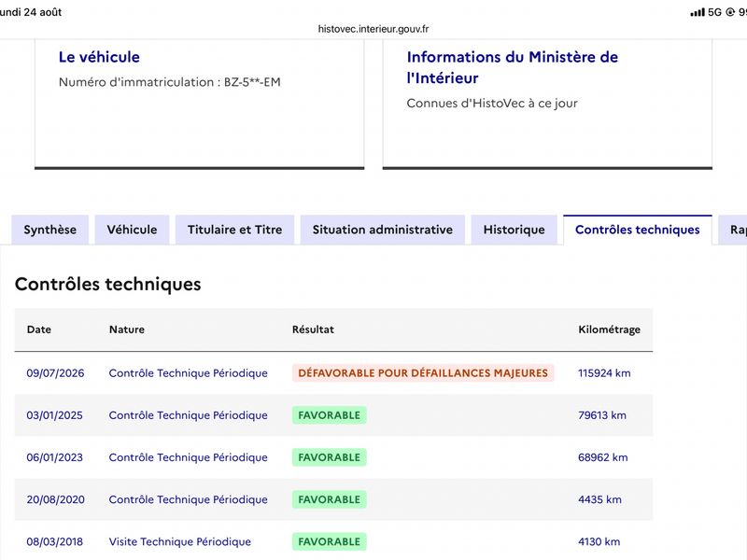Viewport: 747px width, 560px height.
Task: Click the mileage value 4435 km
Action: tap(599, 499)
